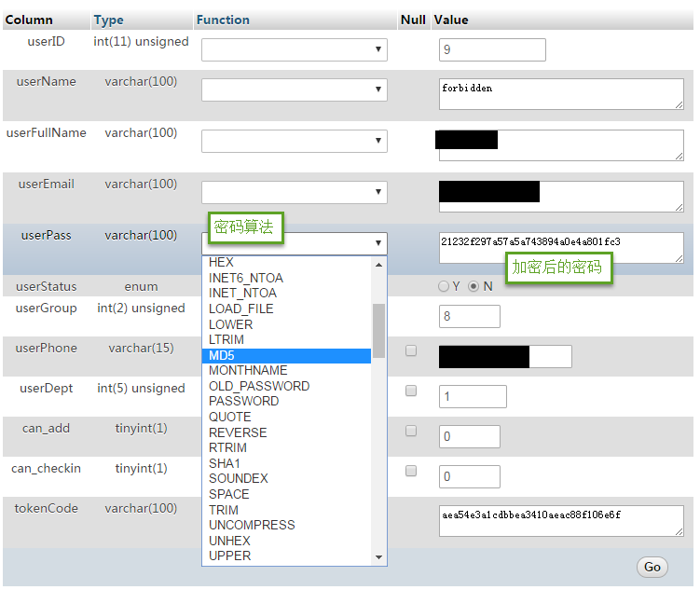
Task: Click the userID value field
Action: click(x=491, y=50)
